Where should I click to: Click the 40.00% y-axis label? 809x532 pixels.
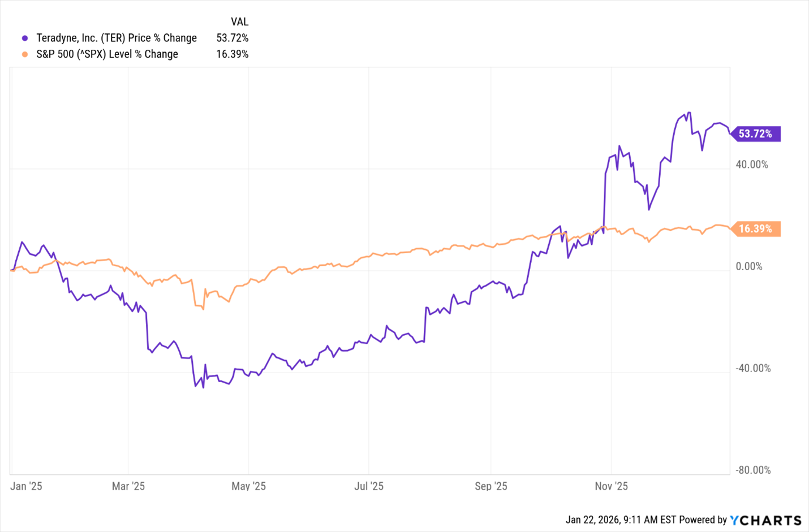[752, 165]
